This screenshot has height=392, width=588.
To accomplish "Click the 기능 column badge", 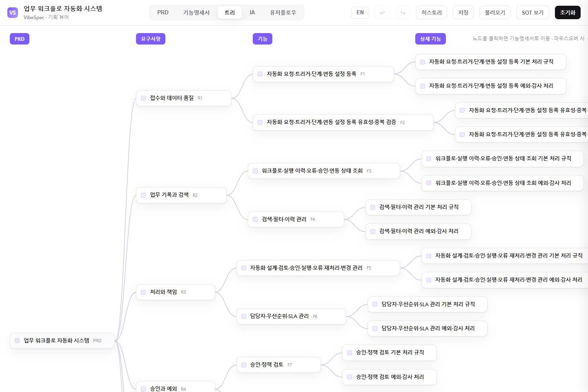I will coord(263,39).
